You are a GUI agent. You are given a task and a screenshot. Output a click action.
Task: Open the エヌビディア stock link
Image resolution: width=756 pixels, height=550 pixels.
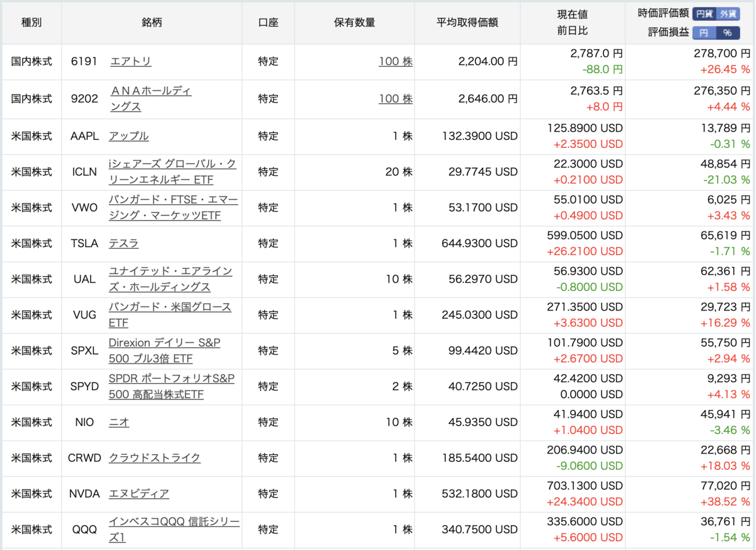coord(139,494)
